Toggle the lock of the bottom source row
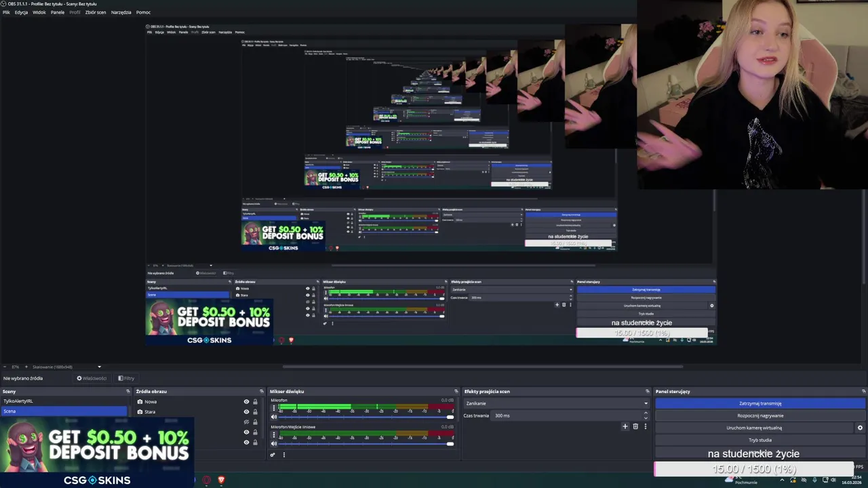The width and height of the screenshot is (868, 488). pos(255,442)
